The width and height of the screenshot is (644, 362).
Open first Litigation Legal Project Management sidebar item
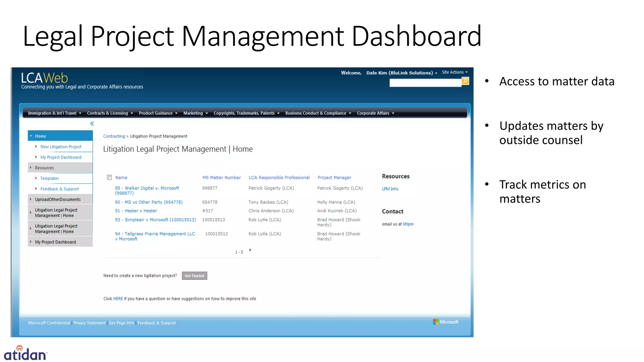tap(60, 213)
